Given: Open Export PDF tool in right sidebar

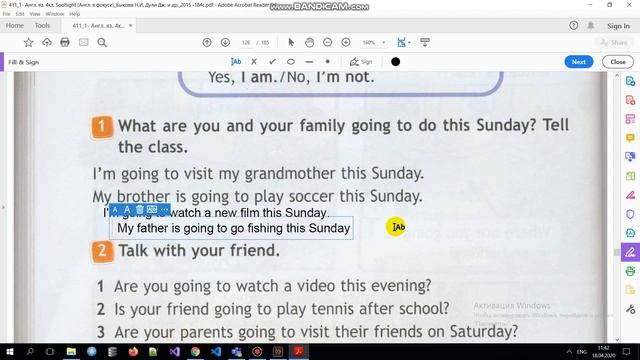Looking at the screenshot, I should click(x=630, y=81).
